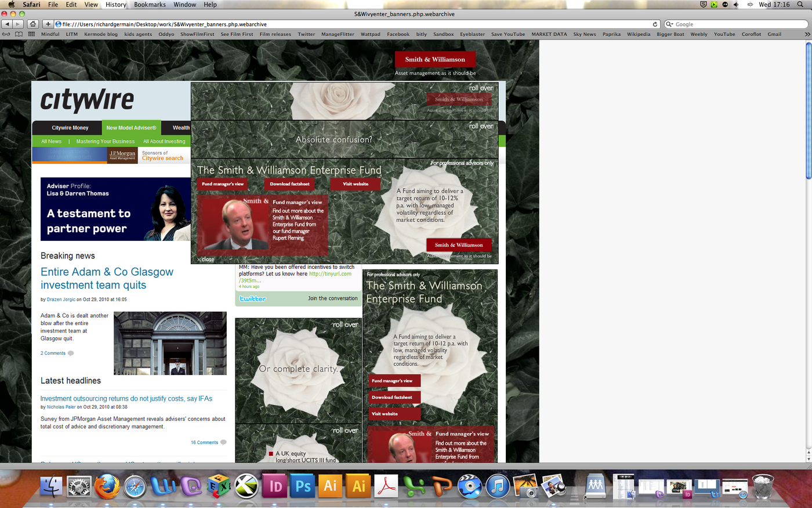This screenshot has width=812, height=508.
Task: Click the Safari compass icon in the dock
Action: (x=135, y=486)
